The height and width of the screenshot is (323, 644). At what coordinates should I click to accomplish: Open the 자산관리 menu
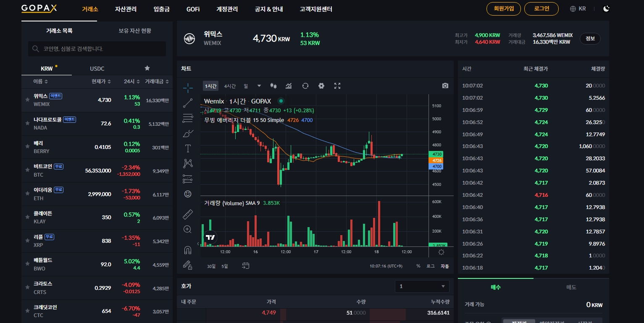[x=126, y=9]
